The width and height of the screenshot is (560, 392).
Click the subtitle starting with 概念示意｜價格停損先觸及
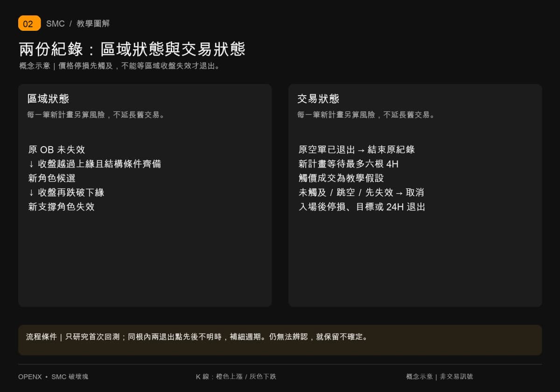pos(120,66)
